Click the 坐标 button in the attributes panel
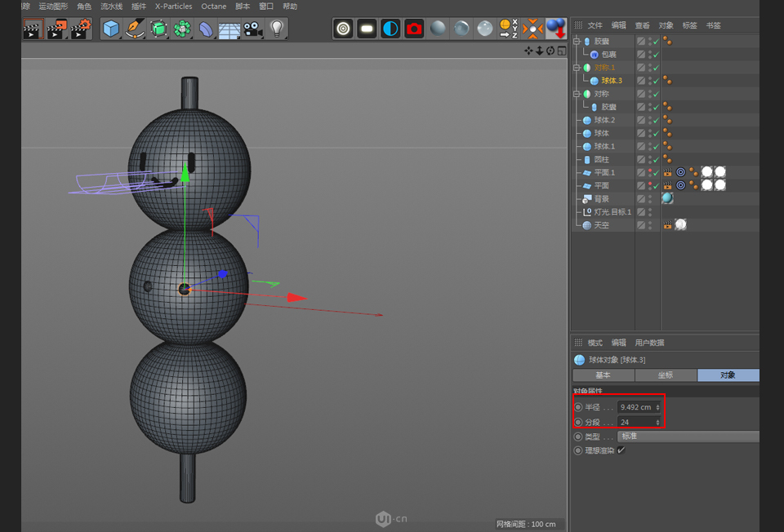The image size is (784, 532). point(667,375)
